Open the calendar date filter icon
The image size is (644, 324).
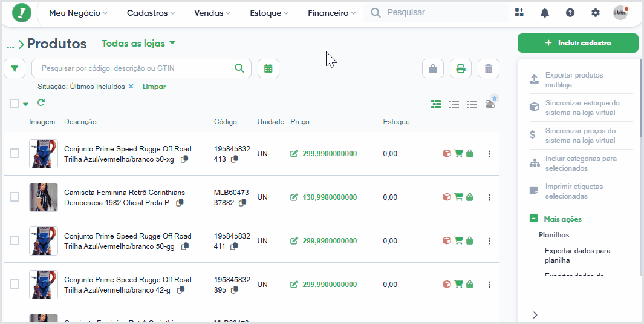268,68
